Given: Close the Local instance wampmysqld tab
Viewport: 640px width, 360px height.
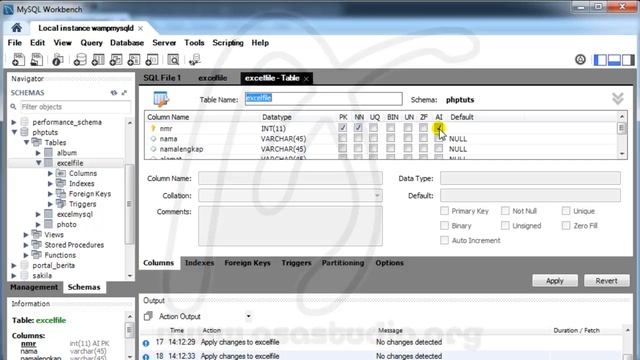Looking at the screenshot, I should 140,28.
